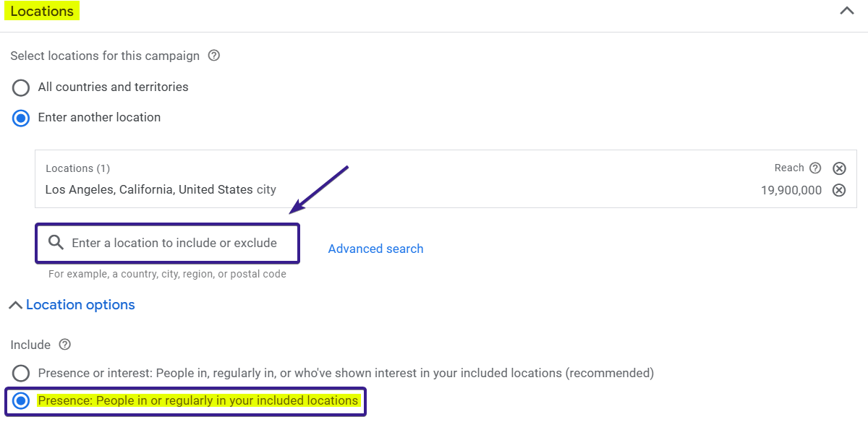This screenshot has width=868, height=422.
Task: Collapse the Locations section using top chevron
Action: (x=846, y=11)
